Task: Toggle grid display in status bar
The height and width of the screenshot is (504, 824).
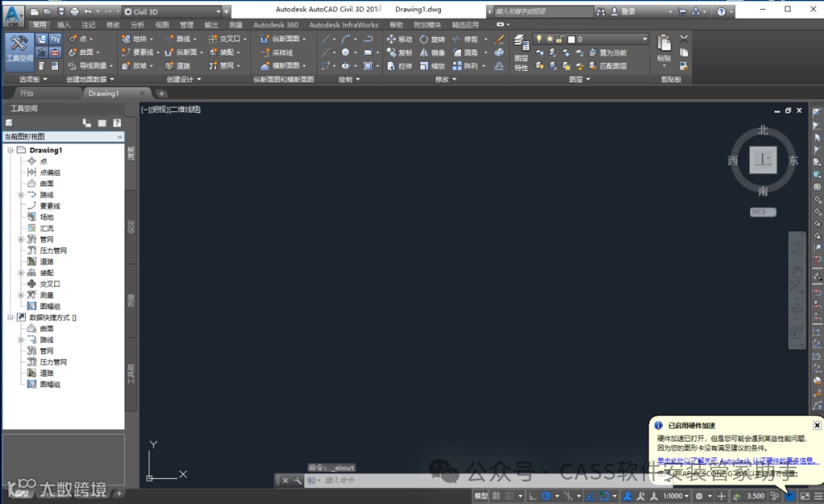Action: coord(496,496)
